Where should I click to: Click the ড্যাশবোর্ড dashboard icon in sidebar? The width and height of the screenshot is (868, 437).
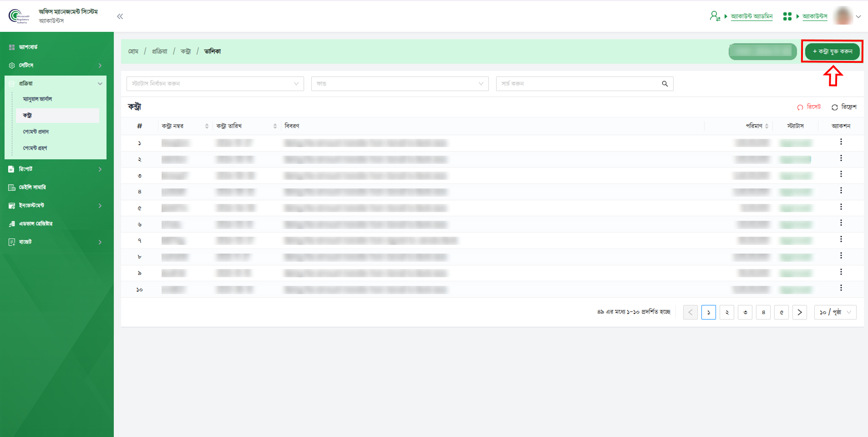(x=12, y=47)
